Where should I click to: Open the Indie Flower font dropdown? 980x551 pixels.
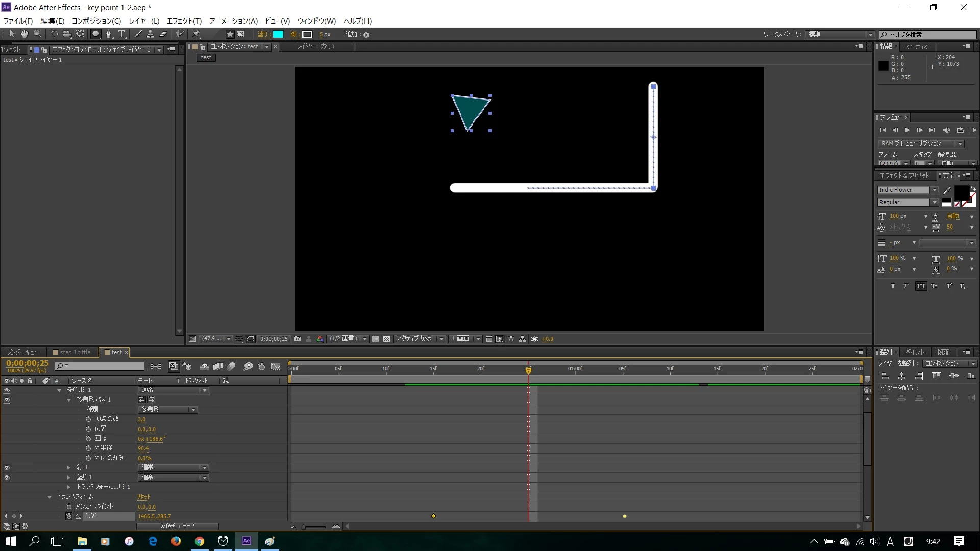[934, 190]
